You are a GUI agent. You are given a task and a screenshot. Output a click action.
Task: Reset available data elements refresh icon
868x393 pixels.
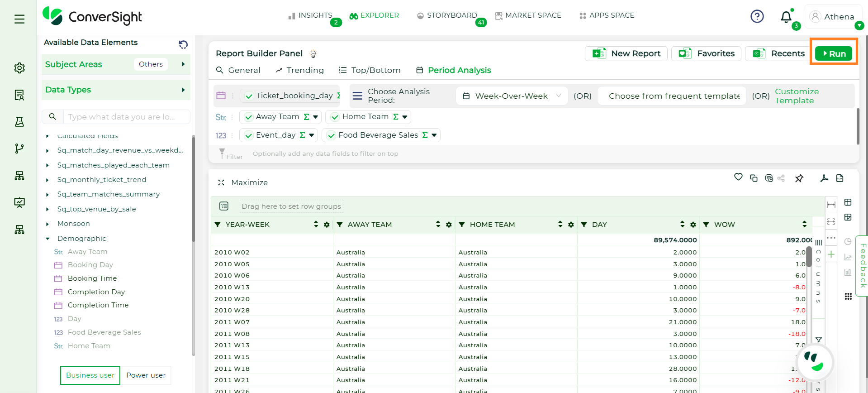pyautogui.click(x=183, y=44)
